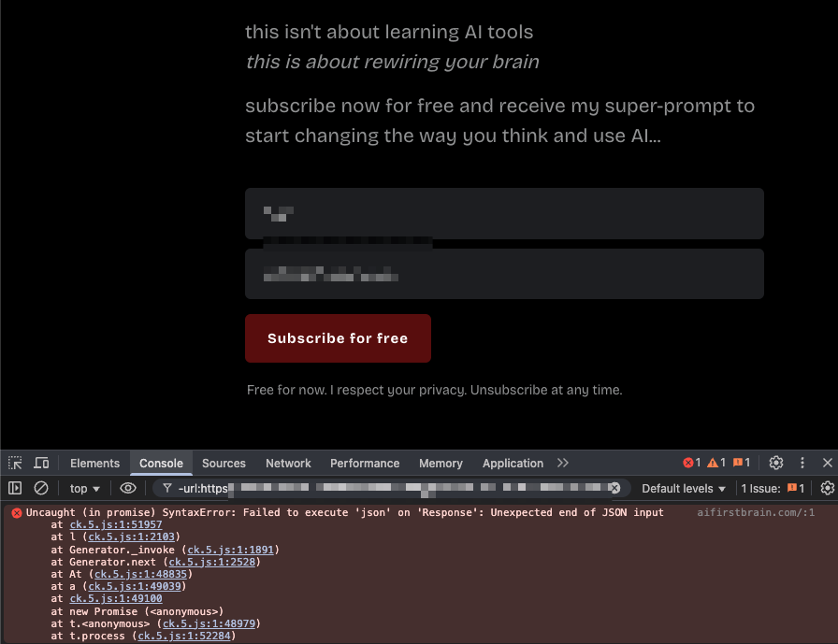Open the Application tab

pos(513,463)
